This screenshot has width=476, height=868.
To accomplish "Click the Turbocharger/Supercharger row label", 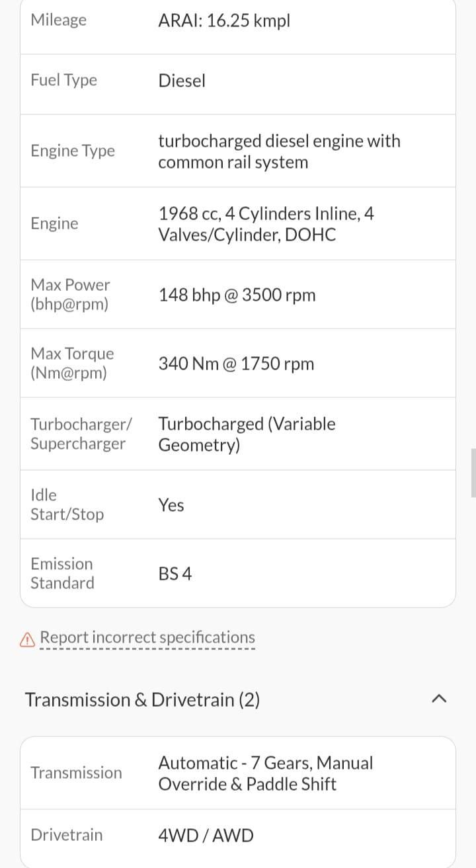I will 81,434.
